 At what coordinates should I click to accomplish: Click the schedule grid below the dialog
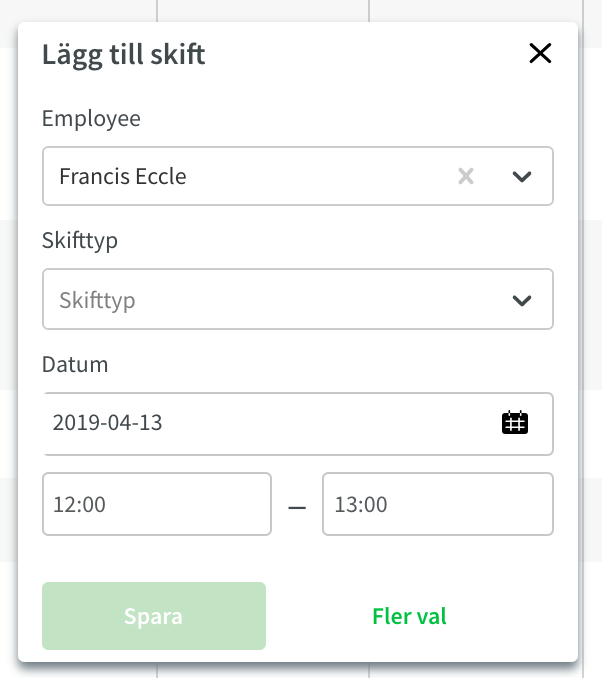(x=301, y=671)
